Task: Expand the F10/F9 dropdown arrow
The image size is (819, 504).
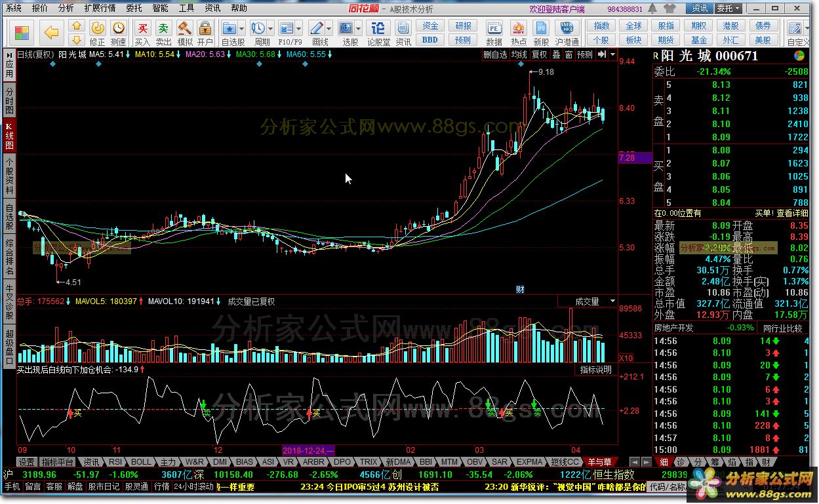Action: [x=299, y=29]
